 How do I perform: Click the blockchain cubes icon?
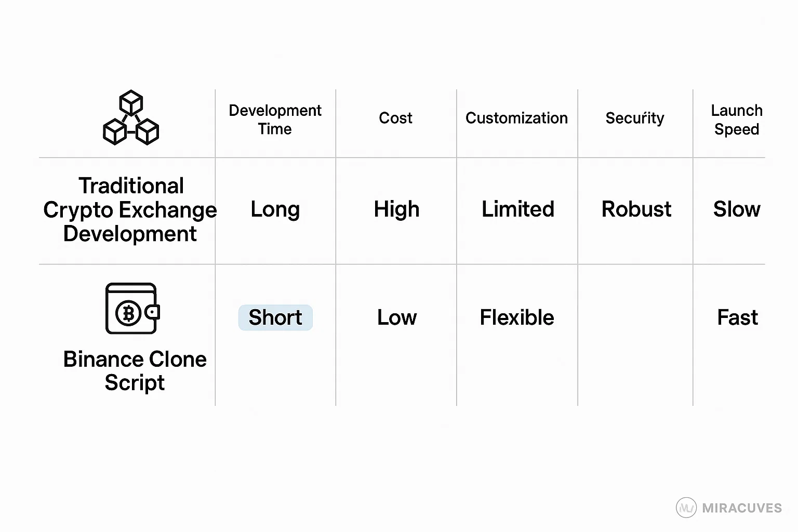tap(131, 118)
